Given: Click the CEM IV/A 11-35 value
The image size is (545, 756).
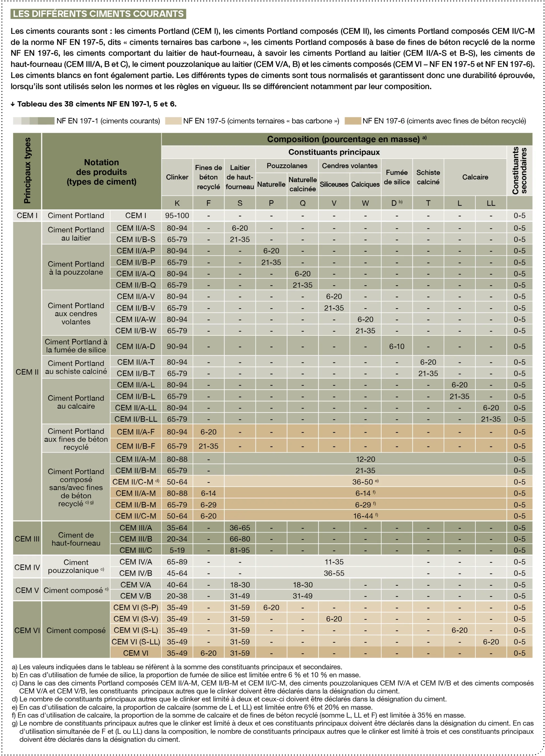Looking at the screenshot, I should tap(334, 562).
